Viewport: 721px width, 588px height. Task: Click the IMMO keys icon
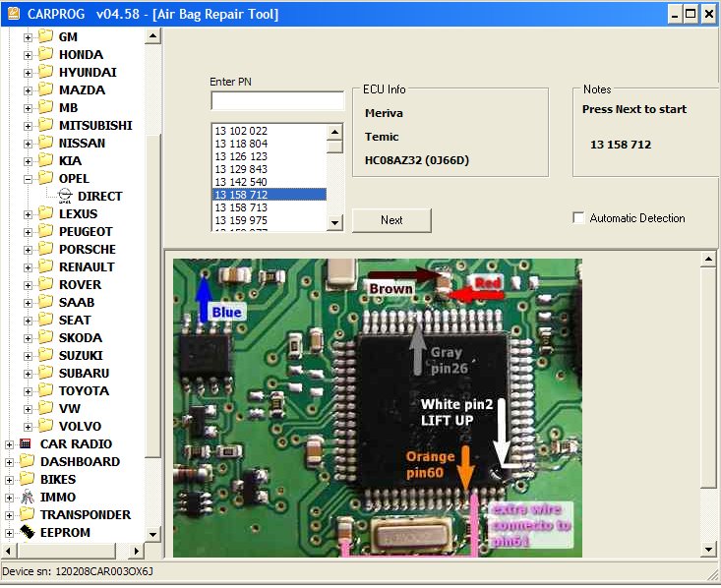(x=28, y=497)
